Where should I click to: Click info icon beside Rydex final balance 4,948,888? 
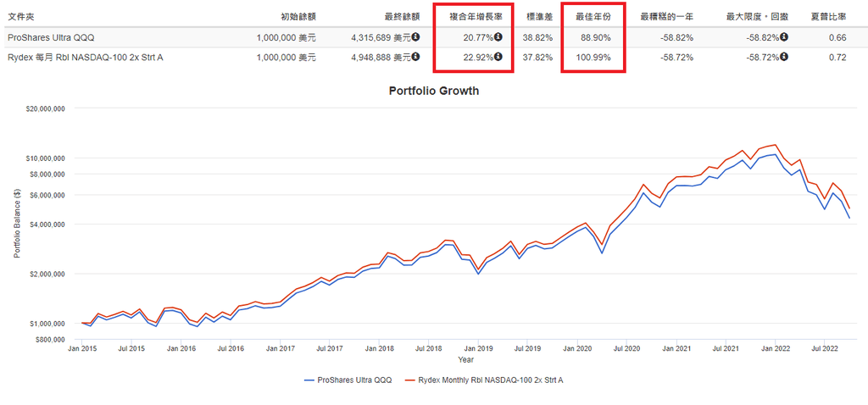pos(415,56)
